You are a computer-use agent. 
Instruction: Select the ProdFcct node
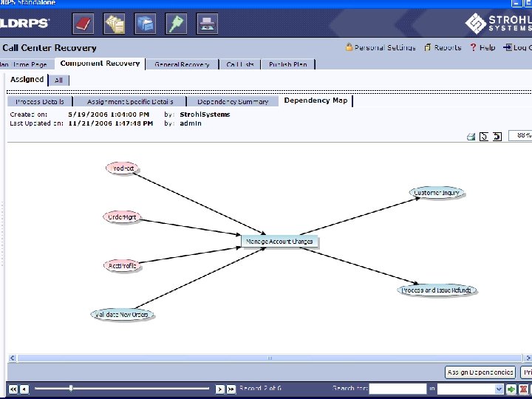[x=122, y=168]
